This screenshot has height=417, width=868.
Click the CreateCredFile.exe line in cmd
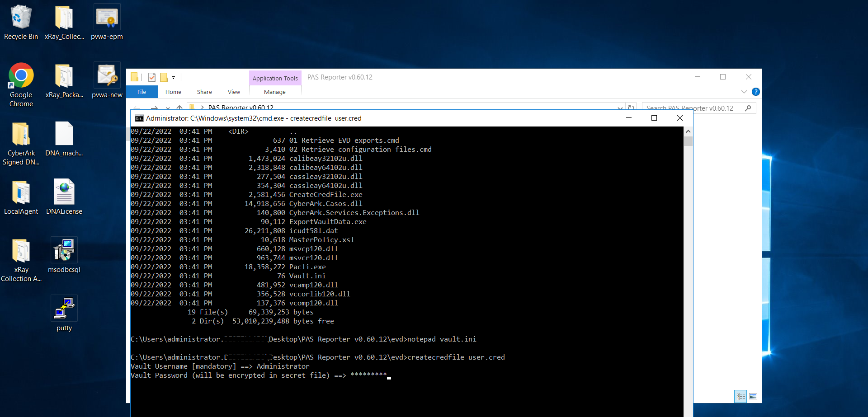coord(246,195)
